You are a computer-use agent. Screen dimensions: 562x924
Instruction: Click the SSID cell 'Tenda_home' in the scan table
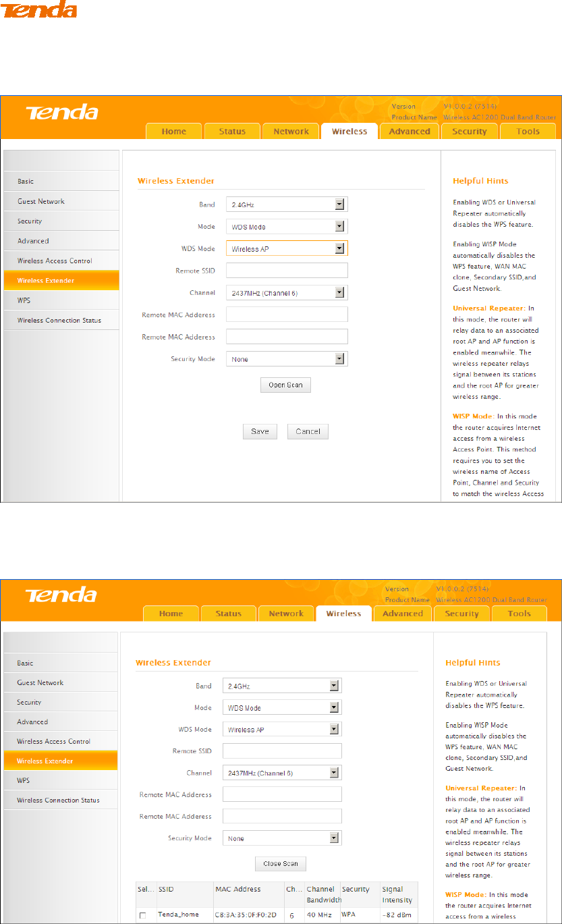(178, 915)
